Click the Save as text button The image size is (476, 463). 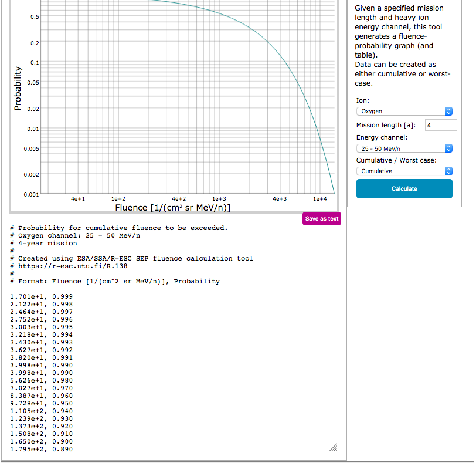click(321, 218)
